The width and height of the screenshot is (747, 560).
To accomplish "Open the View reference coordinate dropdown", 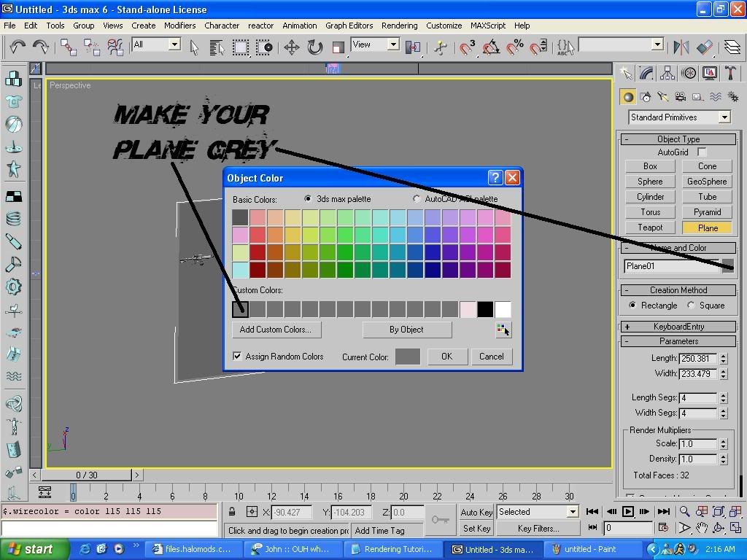I will pos(393,44).
